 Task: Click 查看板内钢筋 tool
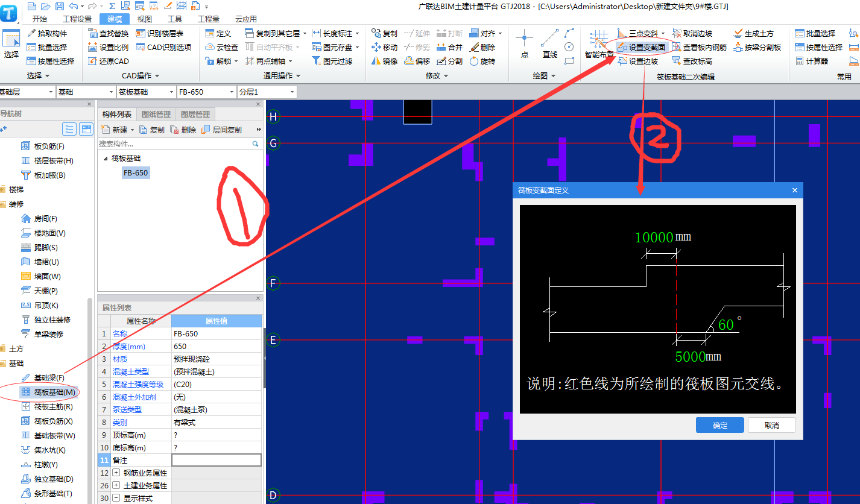point(699,47)
